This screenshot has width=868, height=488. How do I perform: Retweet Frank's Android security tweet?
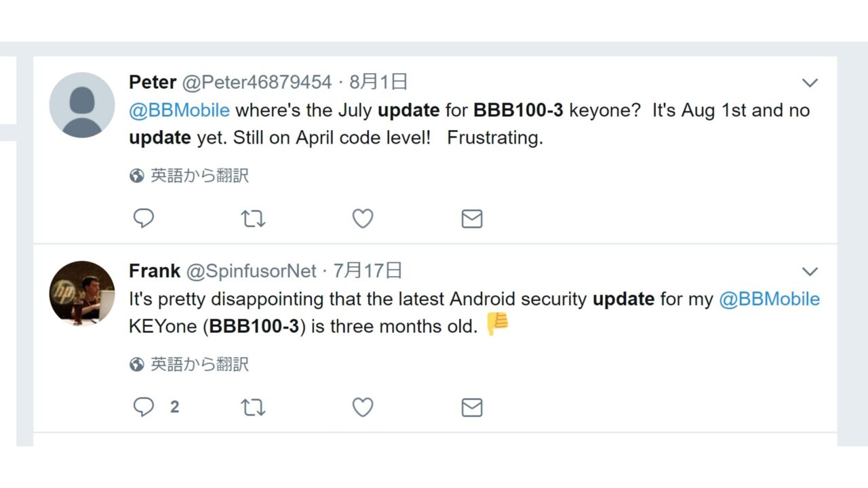pos(253,407)
